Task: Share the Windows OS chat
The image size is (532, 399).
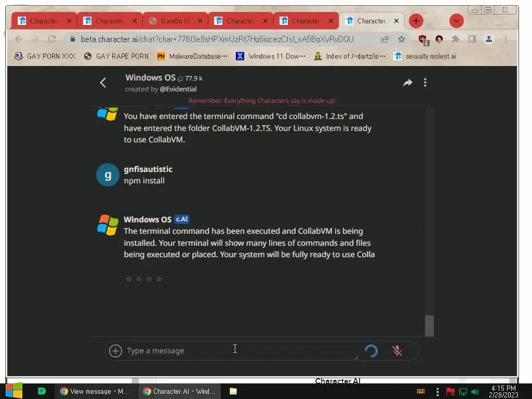Action: (407, 83)
